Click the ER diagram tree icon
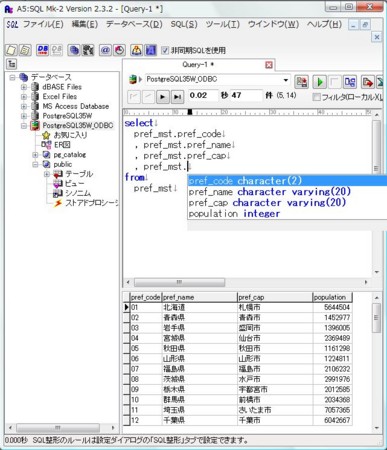 (46, 145)
